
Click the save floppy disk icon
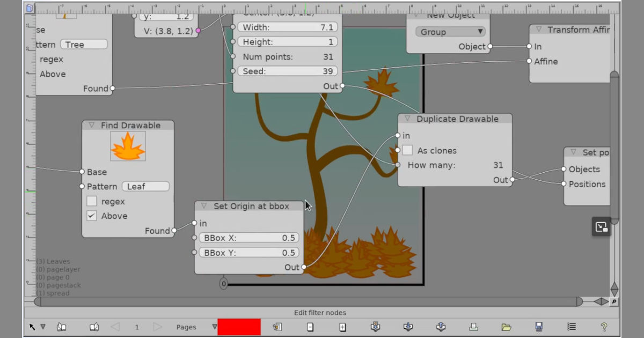pyautogui.click(x=539, y=327)
